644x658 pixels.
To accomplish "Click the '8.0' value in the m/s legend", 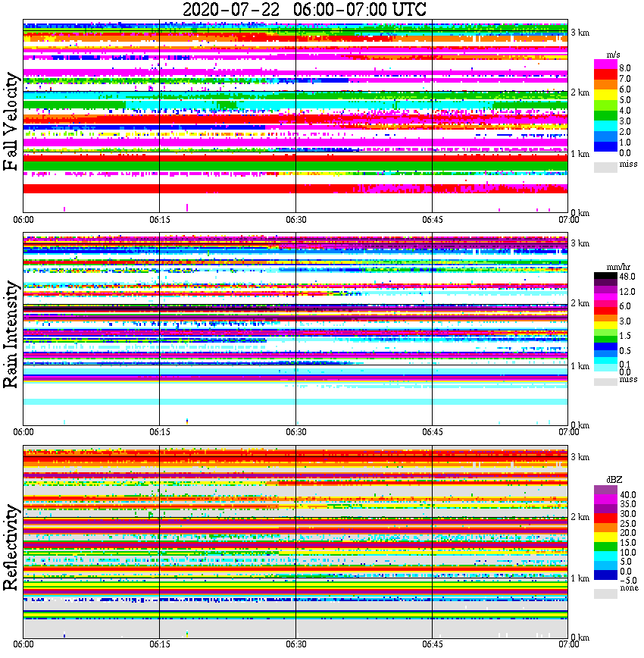I will [x=625, y=68].
